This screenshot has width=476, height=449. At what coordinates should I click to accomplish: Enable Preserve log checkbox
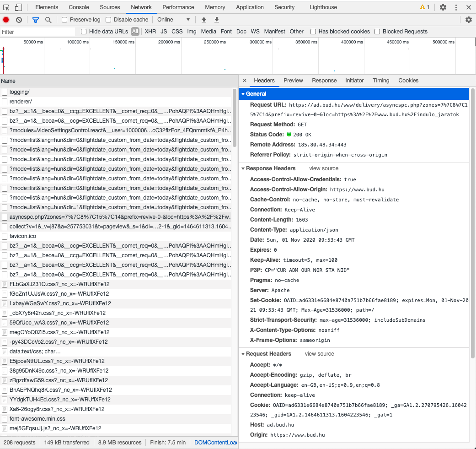point(64,20)
